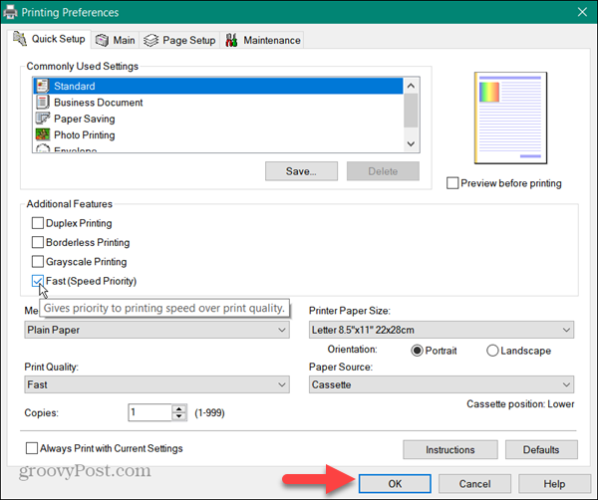
Task: Click the settings list scrollbar thumb
Action: click(411, 110)
